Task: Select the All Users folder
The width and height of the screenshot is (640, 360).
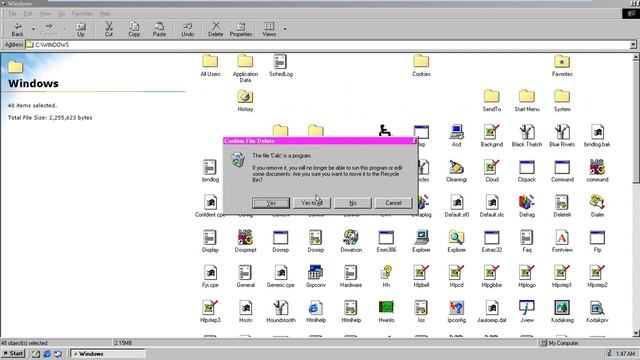Action: click(x=210, y=65)
